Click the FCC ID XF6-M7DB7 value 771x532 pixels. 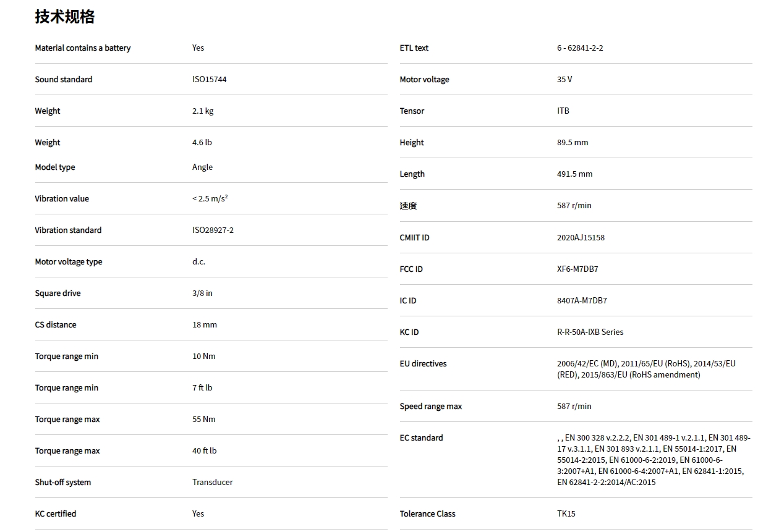577,269
